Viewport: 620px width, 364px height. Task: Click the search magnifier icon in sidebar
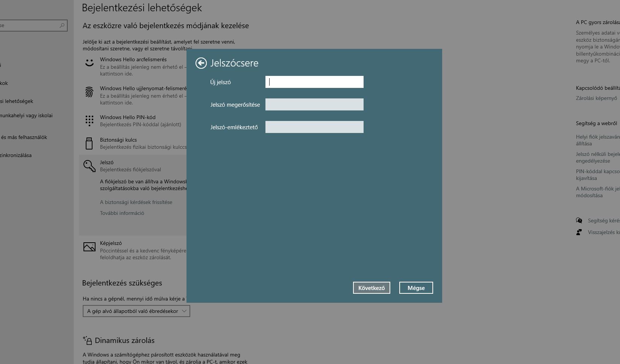coord(62,26)
